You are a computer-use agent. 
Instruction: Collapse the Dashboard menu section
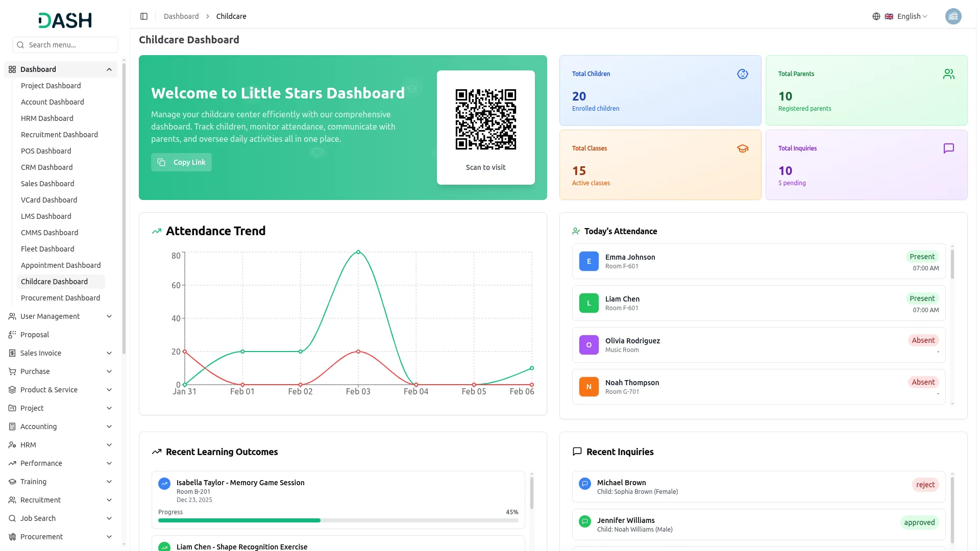[x=109, y=69]
